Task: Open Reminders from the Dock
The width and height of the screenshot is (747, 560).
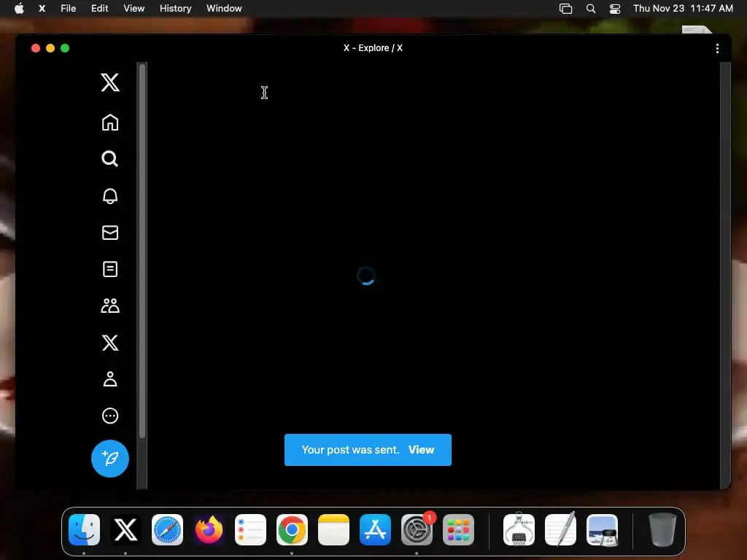Action: tap(251, 529)
